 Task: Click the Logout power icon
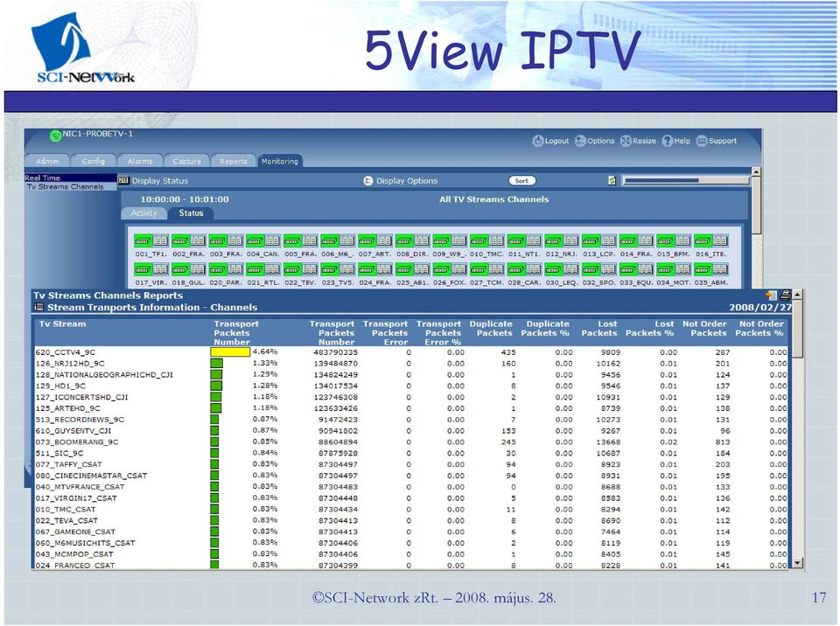538,141
